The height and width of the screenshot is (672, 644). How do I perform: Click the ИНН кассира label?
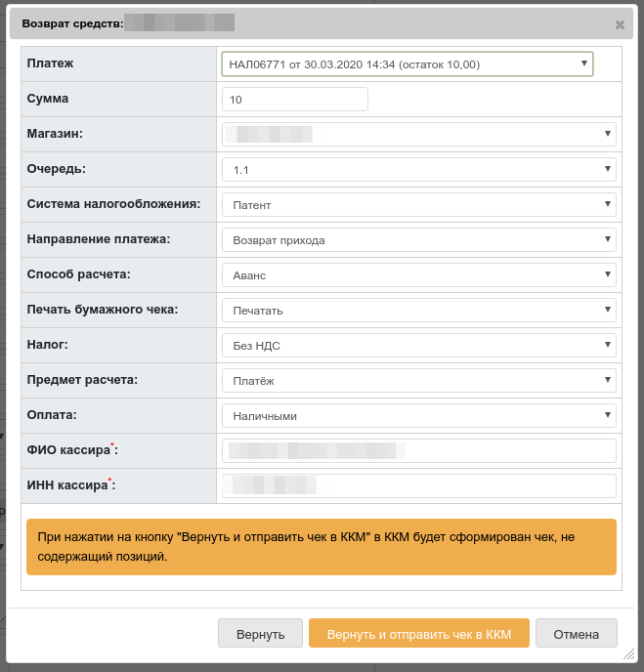(71, 485)
